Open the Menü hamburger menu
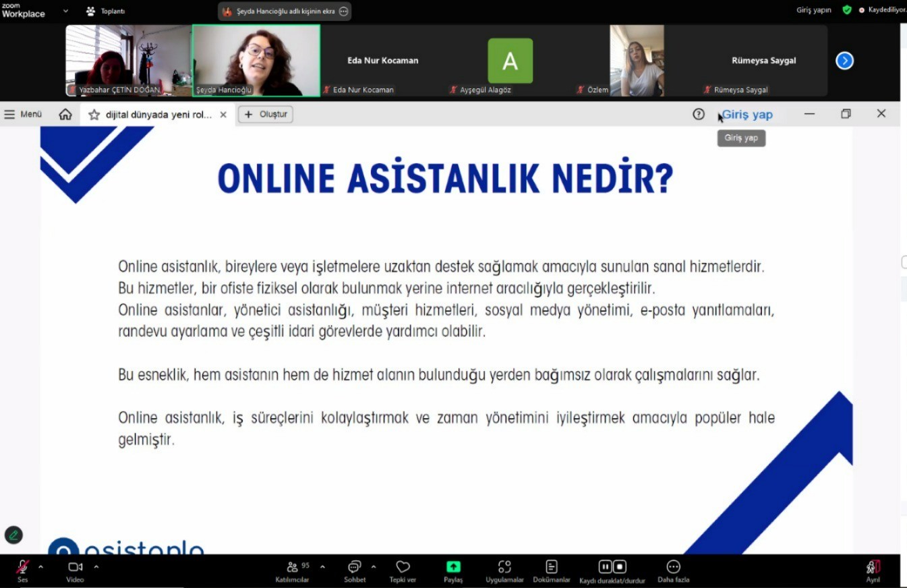The height and width of the screenshot is (588, 907). pyautogui.click(x=23, y=115)
